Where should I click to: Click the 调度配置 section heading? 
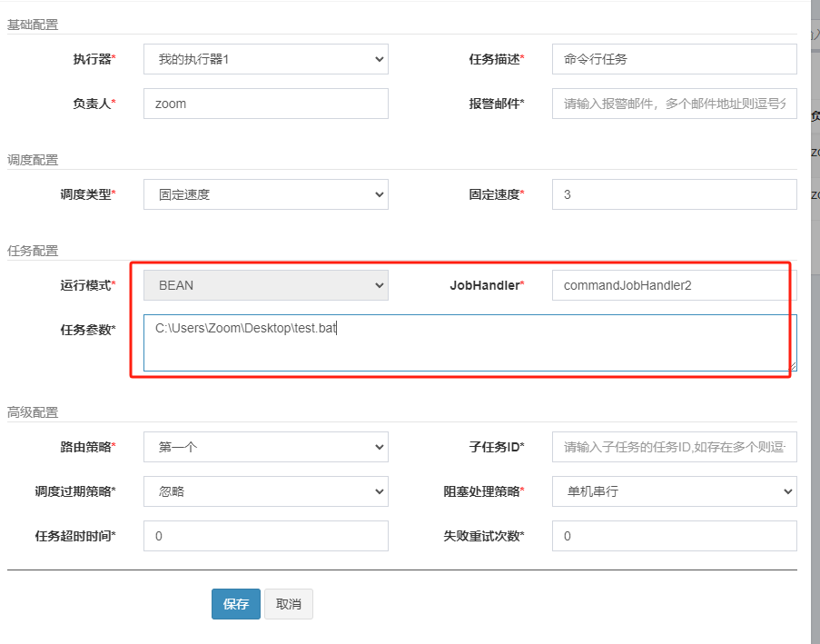(33, 160)
